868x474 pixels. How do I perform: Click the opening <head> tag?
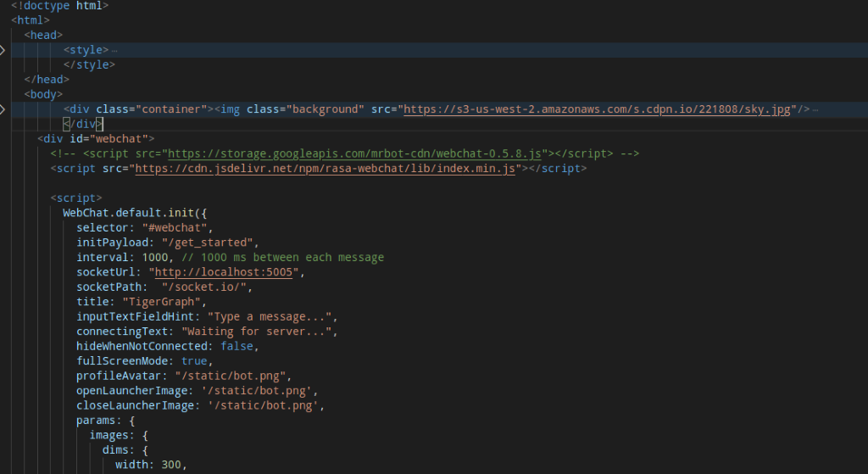43,35
